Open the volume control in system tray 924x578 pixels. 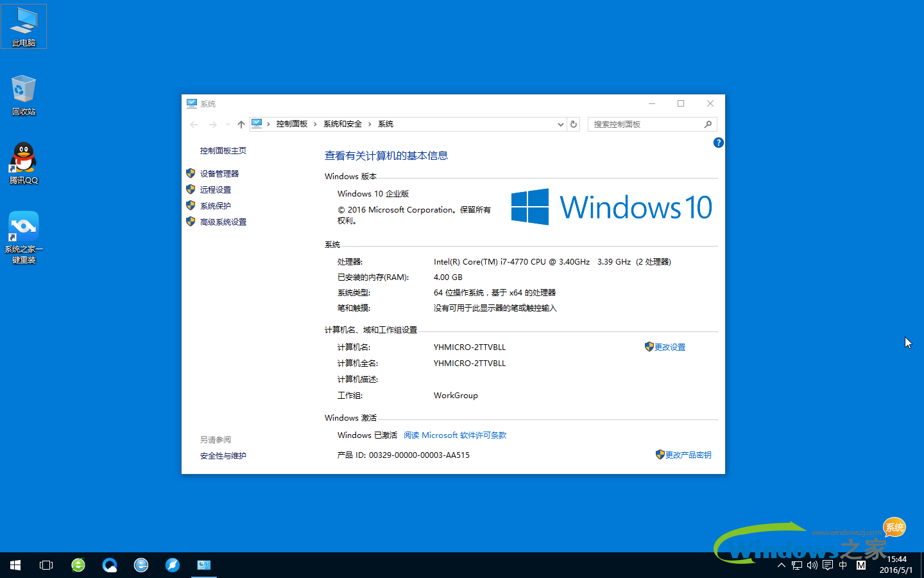812,565
